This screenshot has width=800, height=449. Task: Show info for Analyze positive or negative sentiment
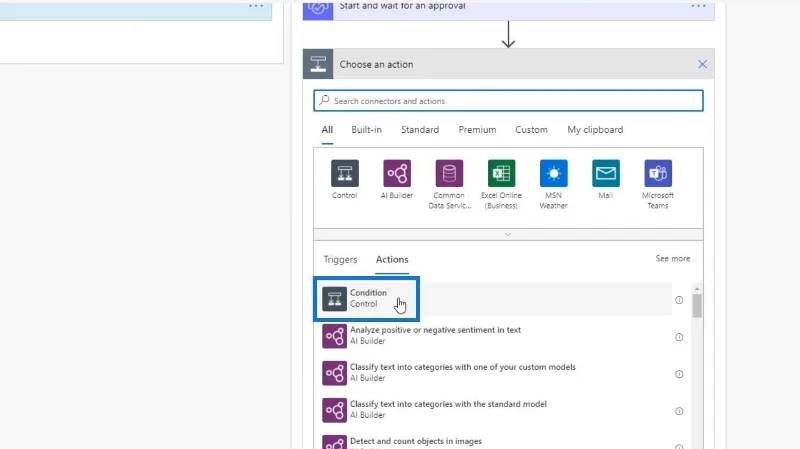[679, 337]
